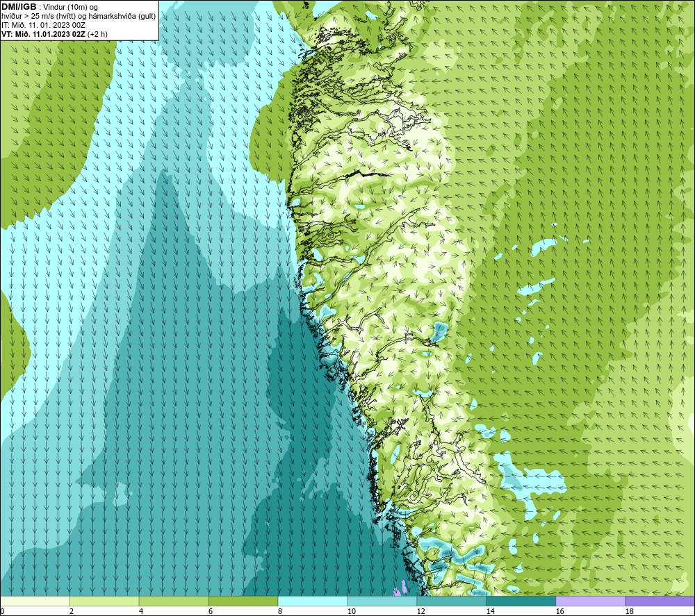Click the '(+2 h)' forecast offset text
Viewport: 695px width, 616px height.
point(97,34)
